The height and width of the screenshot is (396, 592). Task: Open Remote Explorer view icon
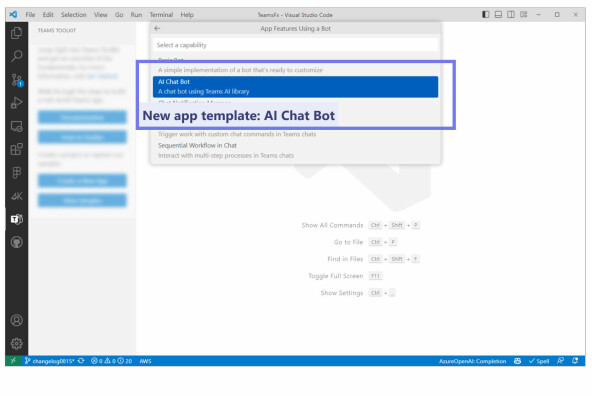16,126
